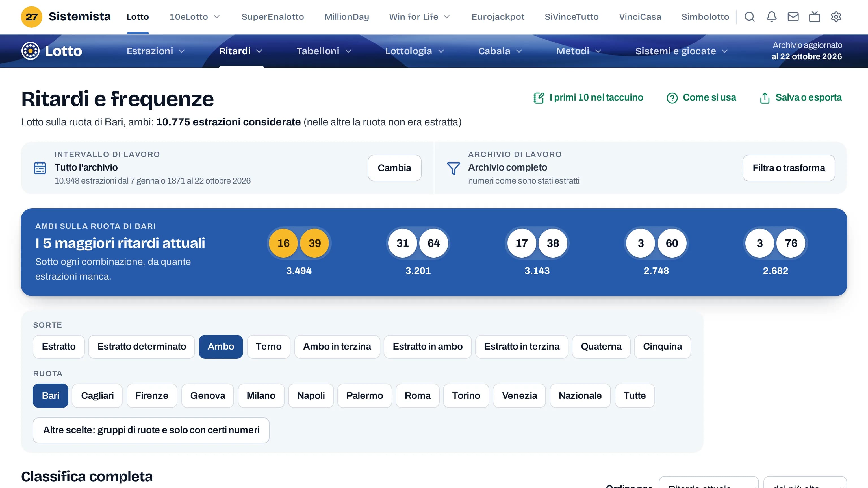Open the search magnifier icon

pyautogui.click(x=749, y=17)
